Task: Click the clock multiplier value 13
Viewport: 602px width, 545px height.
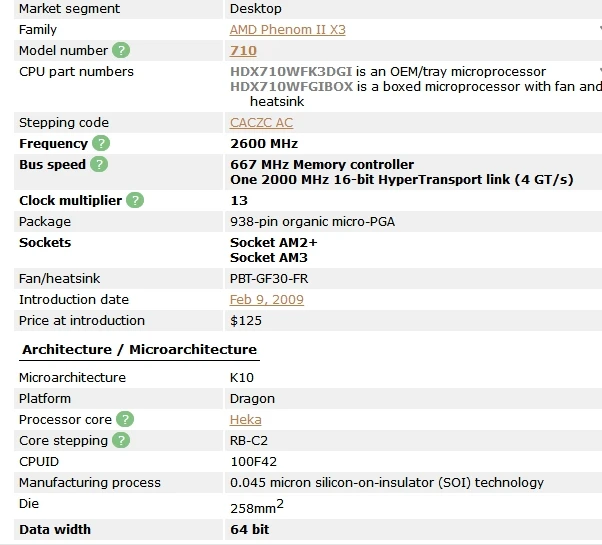Action: [239, 201]
